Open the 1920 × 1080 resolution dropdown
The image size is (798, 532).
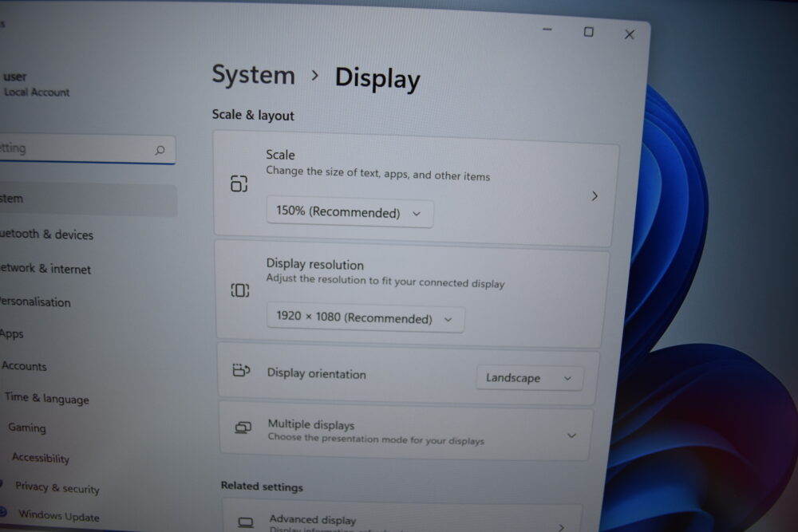(365, 318)
